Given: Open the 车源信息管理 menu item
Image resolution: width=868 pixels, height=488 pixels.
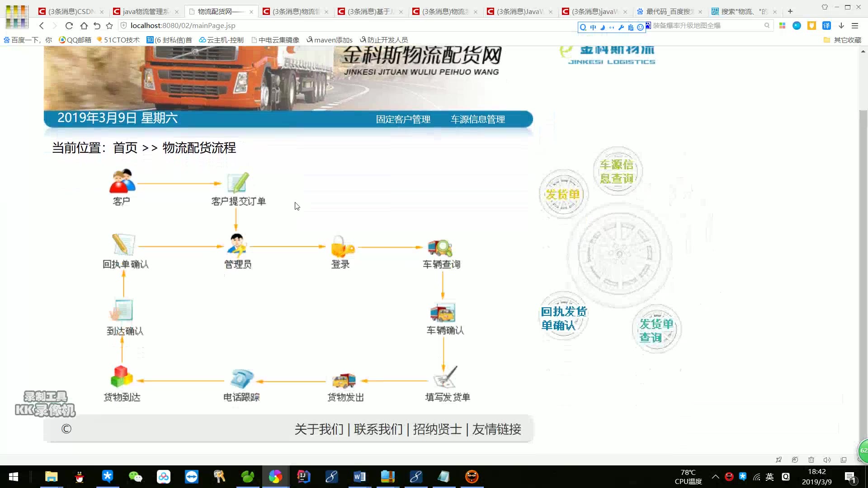Looking at the screenshot, I should point(477,119).
